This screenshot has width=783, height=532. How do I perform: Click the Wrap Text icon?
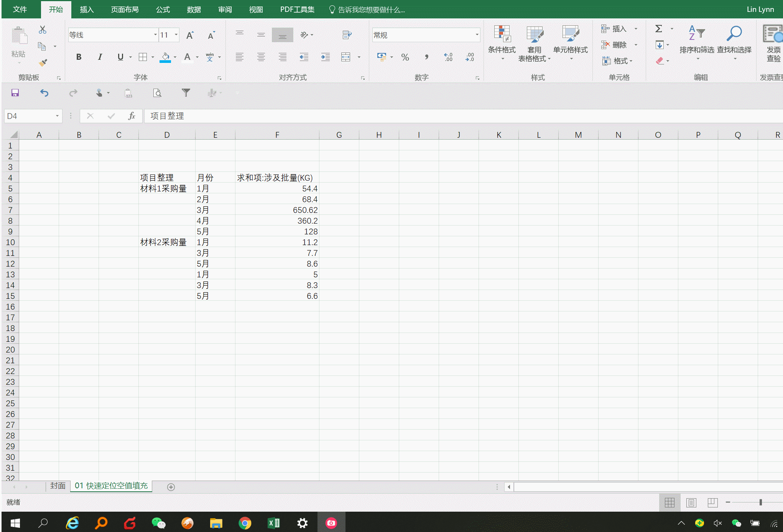tap(347, 35)
